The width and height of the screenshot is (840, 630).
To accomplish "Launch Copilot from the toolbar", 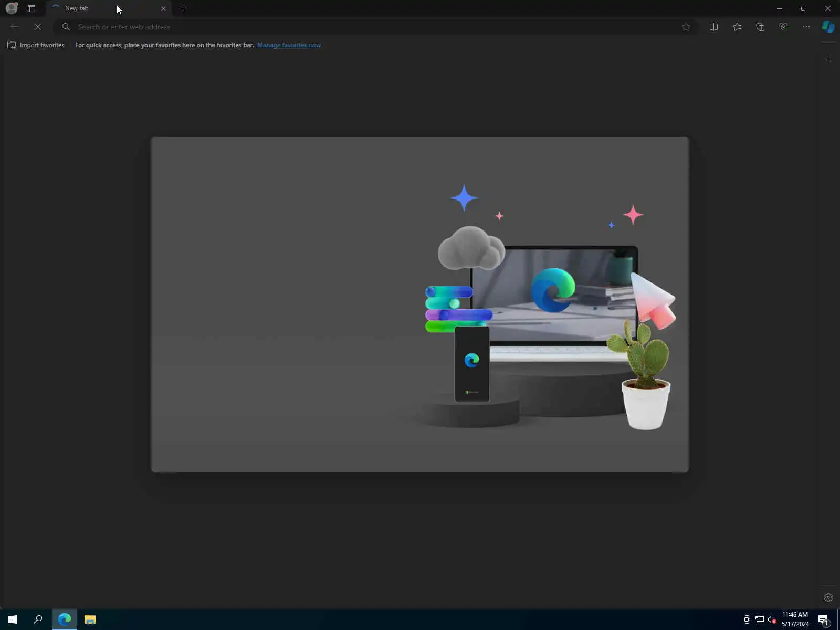I will click(x=828, y=27).
